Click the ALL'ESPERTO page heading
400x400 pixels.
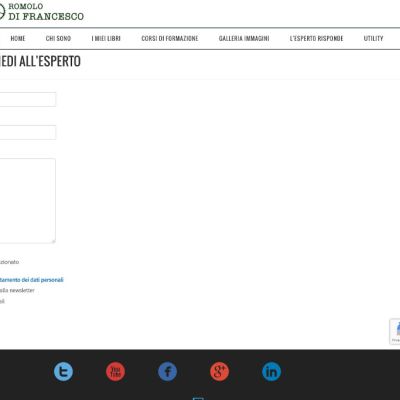[40, 61]
